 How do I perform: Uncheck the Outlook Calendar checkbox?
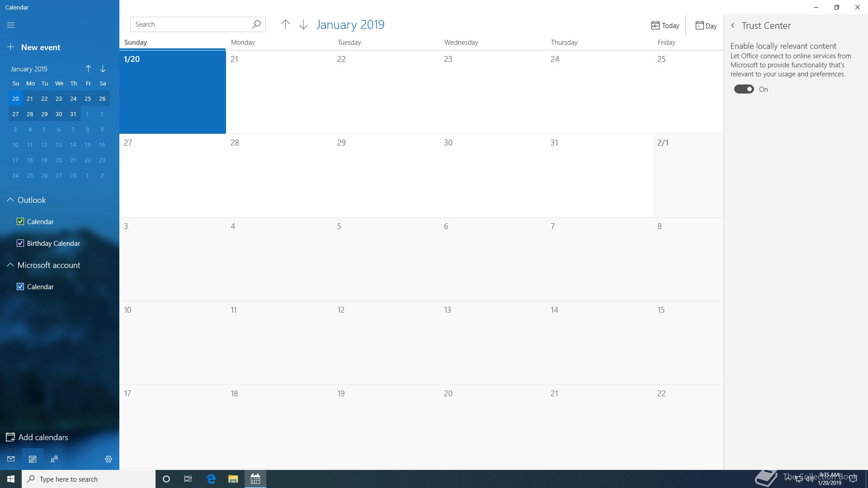pyautogui.click(x=20, y=221)
